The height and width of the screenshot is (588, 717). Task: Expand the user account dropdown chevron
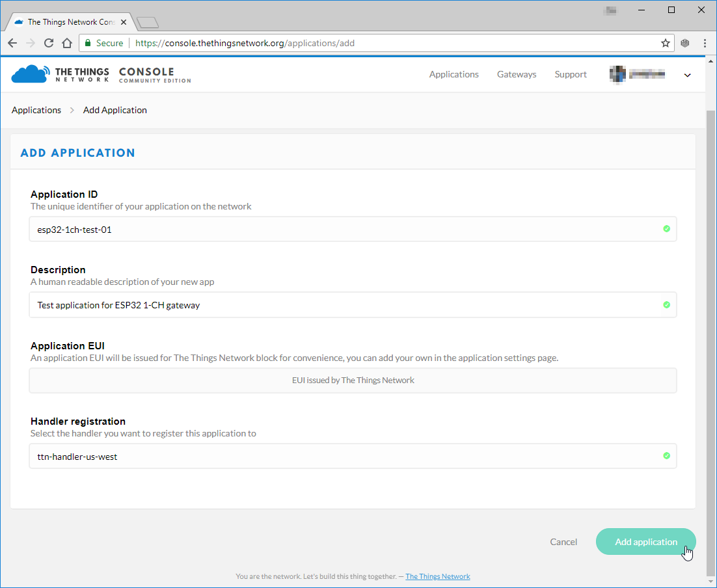[x=687, y=75]
